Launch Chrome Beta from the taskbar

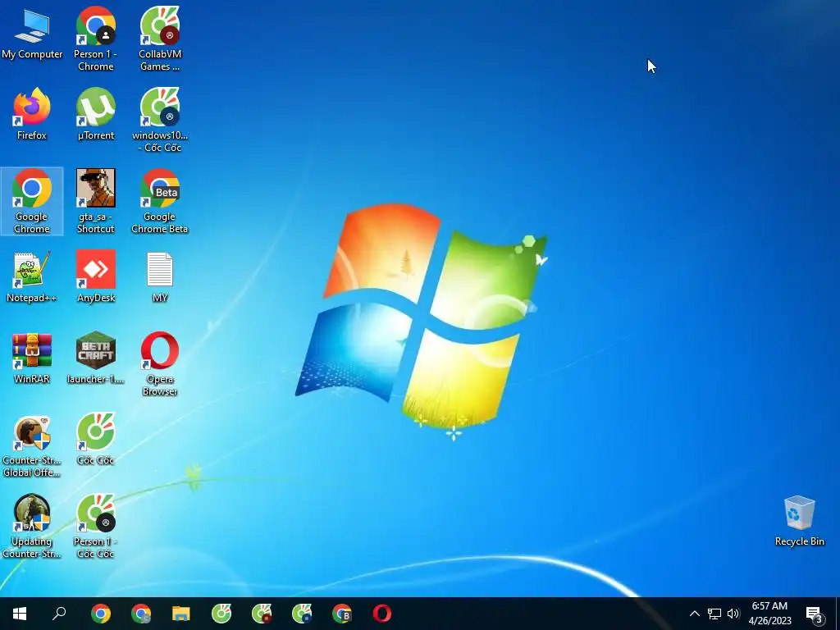pos(342,614)
